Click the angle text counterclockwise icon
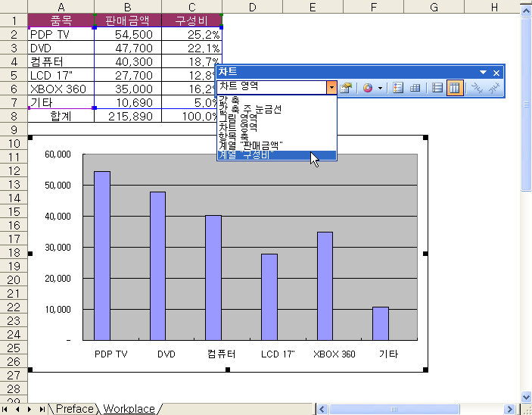 tap(494, 89)
